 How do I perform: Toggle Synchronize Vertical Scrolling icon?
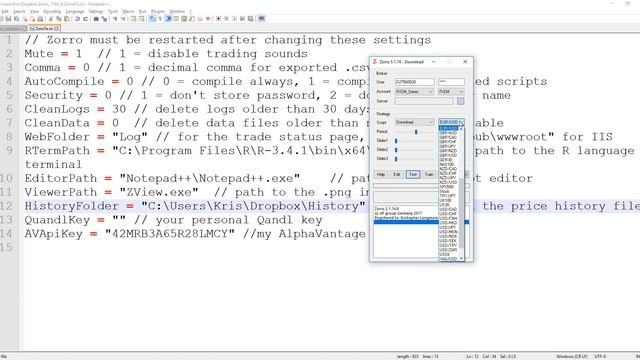click(x=133, y=19)
